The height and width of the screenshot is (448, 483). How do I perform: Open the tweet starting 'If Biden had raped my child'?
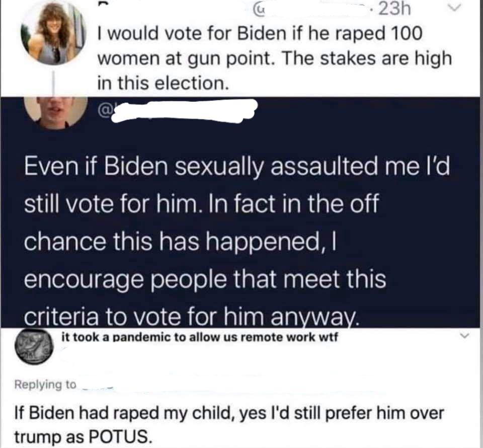[x=229, y=424]
